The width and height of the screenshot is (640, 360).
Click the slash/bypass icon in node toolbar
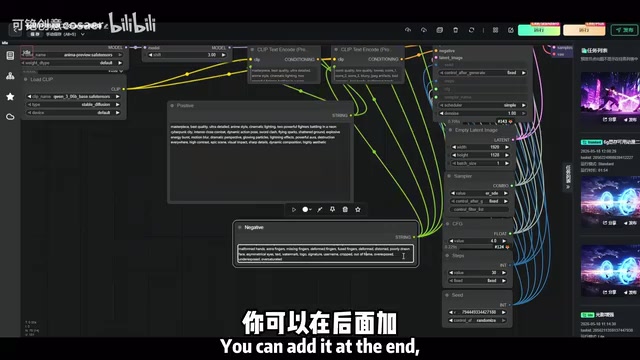[x=320, y=210]
